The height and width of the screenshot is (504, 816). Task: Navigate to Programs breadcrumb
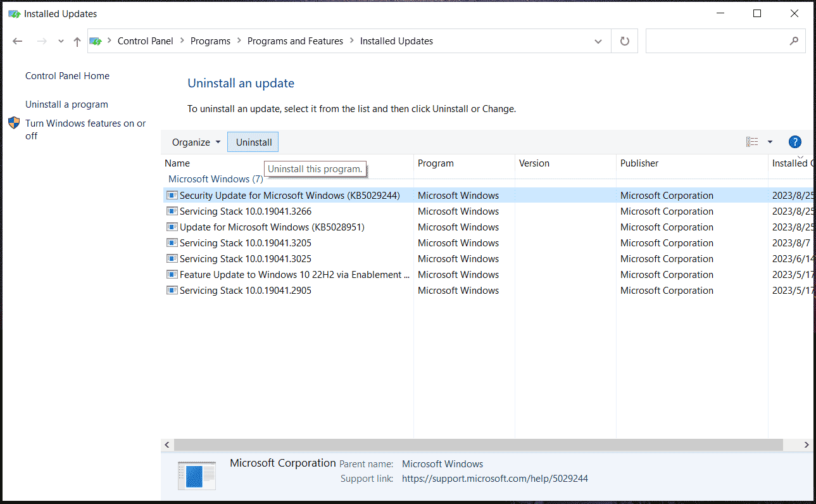[x=210, y=41]
